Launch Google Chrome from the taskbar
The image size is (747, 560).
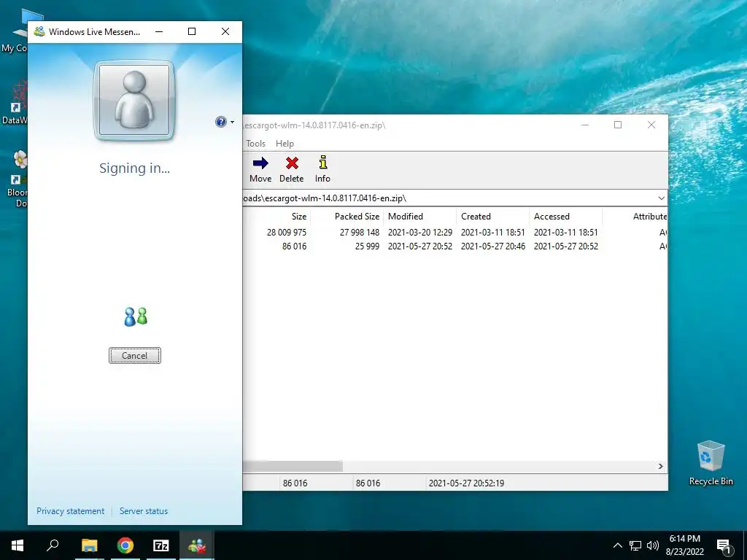[125, 545]
